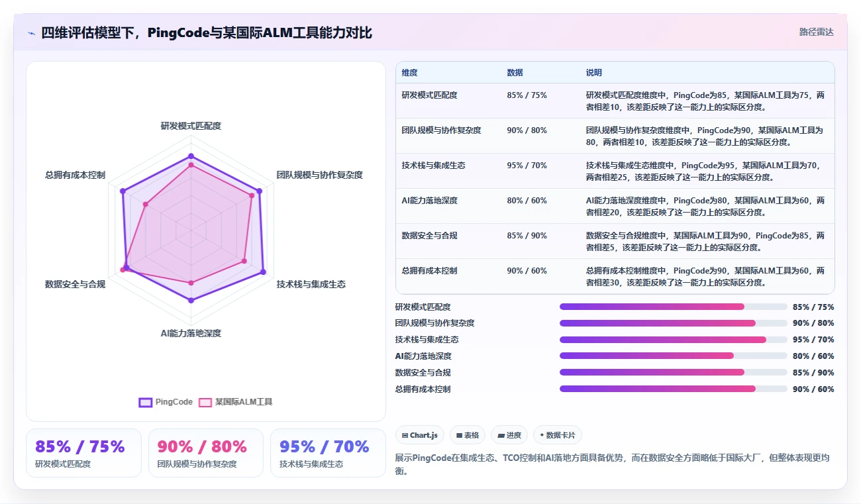Toggle the 某国际ALM工具 legend entry
The height and width of the screenshot is (504, 861).
(235, 402)
